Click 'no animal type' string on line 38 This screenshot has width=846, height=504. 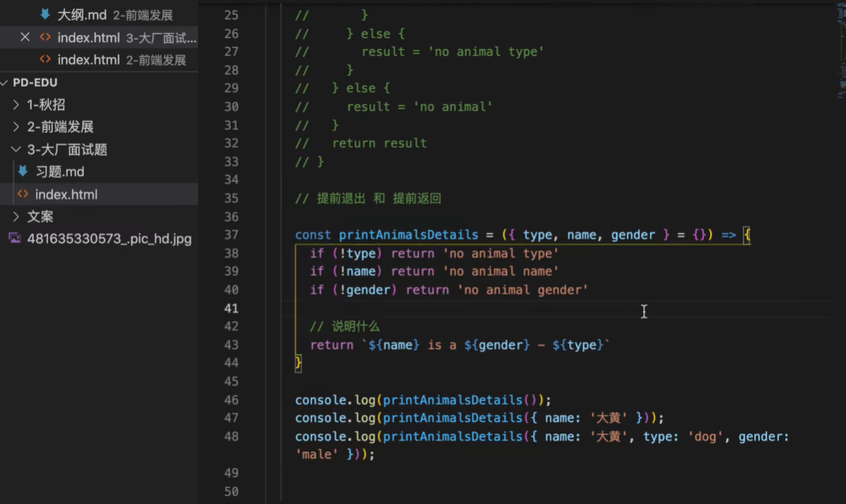[501, 253]
